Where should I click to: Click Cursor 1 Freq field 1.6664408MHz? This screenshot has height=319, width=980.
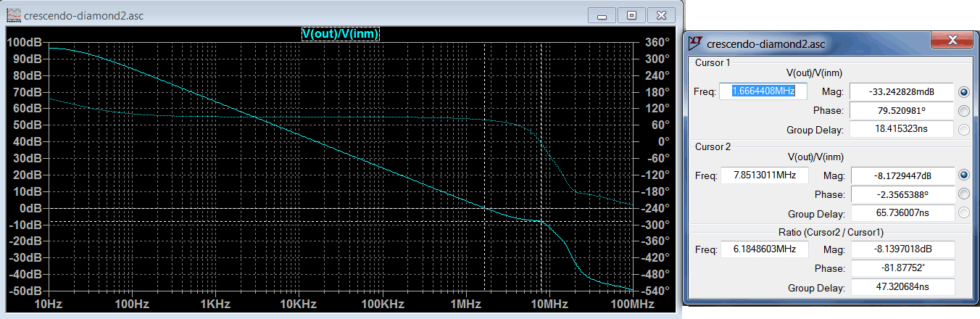click(x=763, y=91)
